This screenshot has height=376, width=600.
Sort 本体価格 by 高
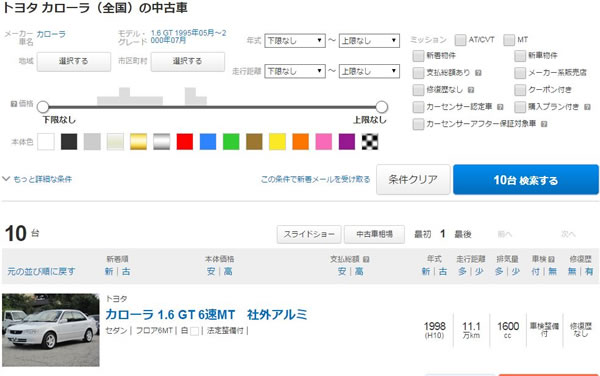coord(228,271)
